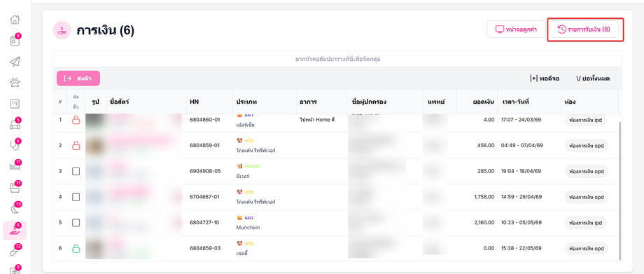The image size is (644, 274).
Task: Click the พอดีจอ fit-screen button
Action: click(545, 78)
